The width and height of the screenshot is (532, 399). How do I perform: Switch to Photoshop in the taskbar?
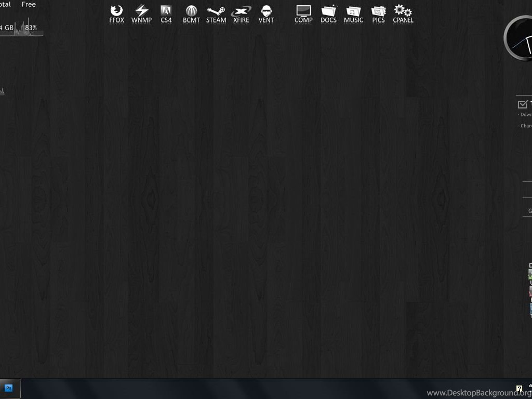(x=9, y=388)
